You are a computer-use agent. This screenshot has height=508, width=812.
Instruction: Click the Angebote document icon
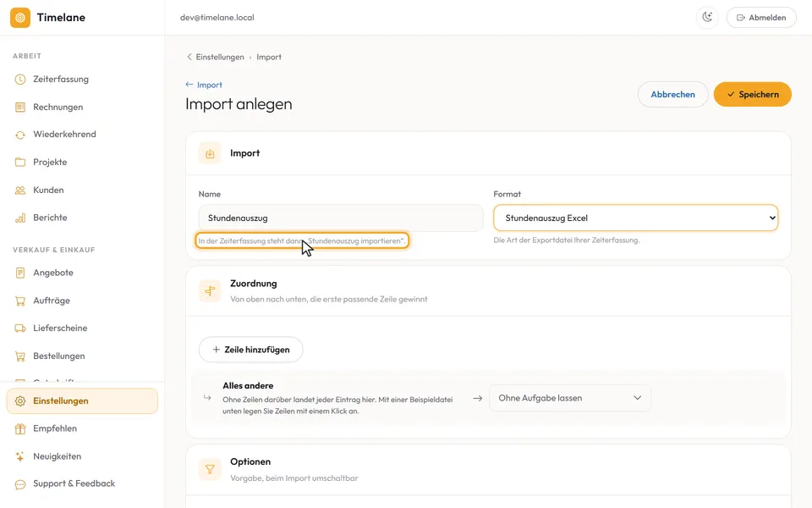coord(20,273)
